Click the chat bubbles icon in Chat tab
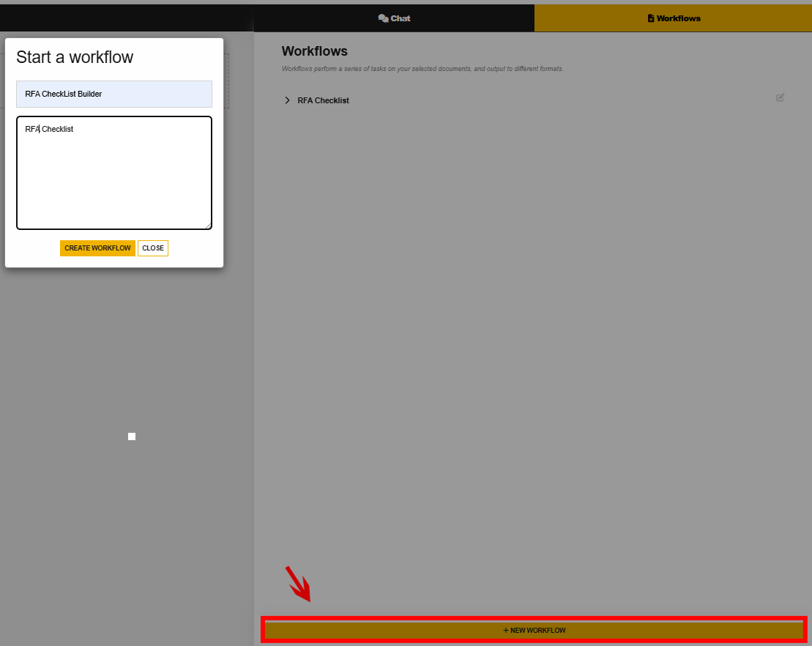Screen dimensions: 812x646 tap(383, 18)
